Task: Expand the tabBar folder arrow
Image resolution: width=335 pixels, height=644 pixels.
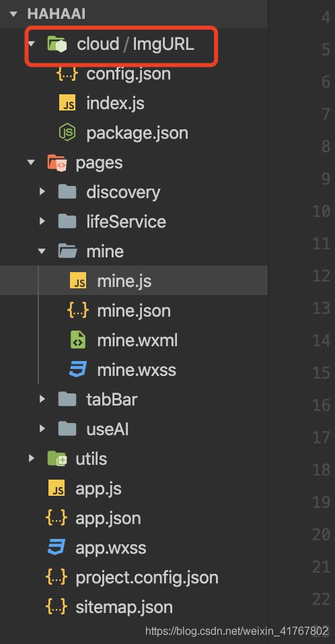Action: (x=42, y=398)
